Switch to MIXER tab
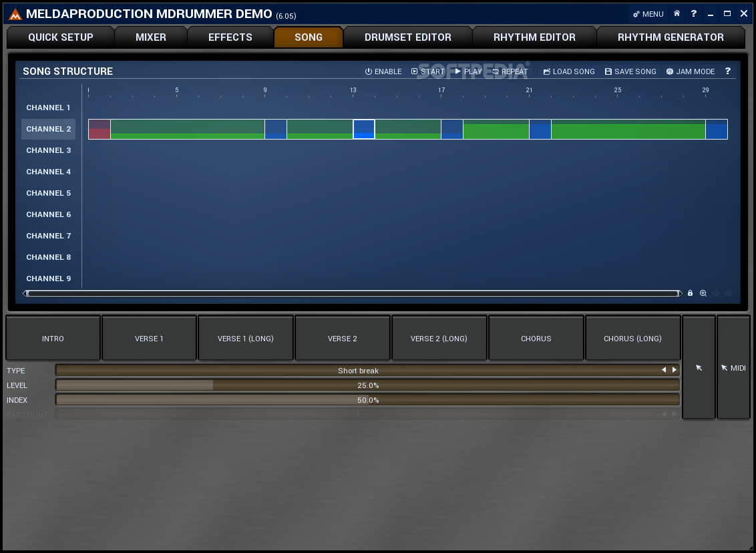 pos(151,37)
